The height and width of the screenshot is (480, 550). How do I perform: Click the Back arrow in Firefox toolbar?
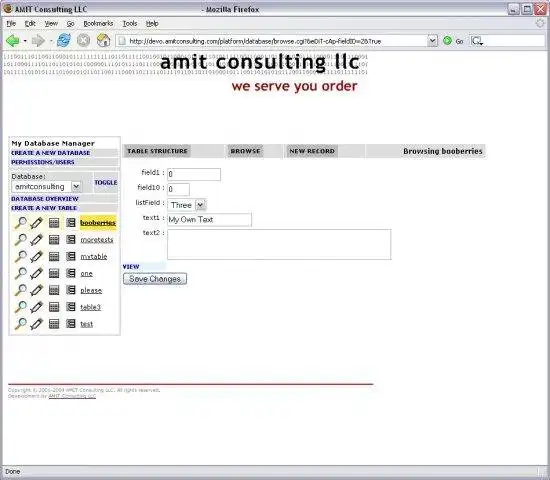13,41
